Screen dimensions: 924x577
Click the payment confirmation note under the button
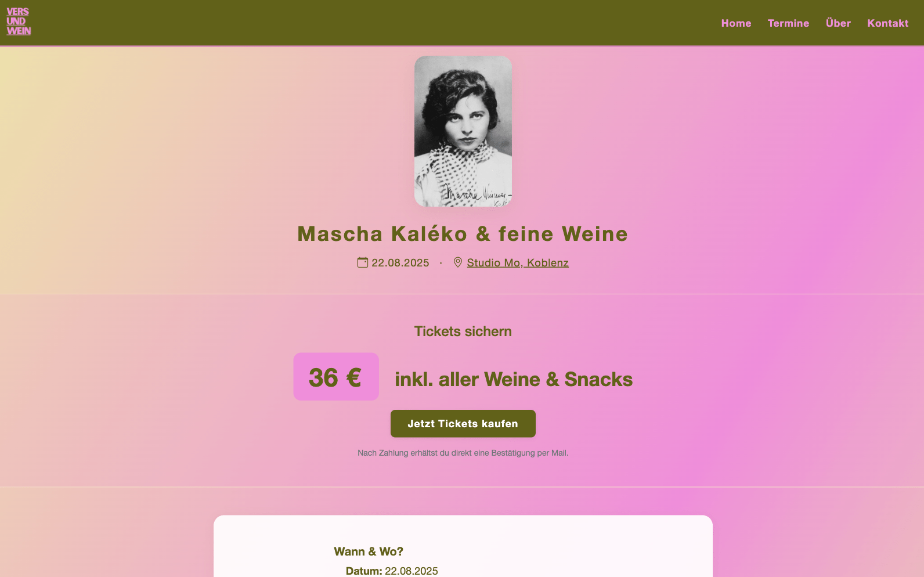(463, 453)
